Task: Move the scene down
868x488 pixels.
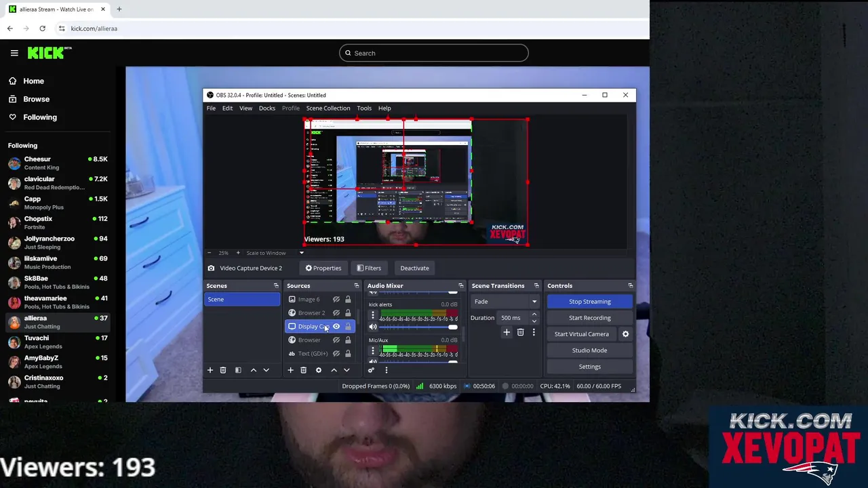Action: coord(266,370)
